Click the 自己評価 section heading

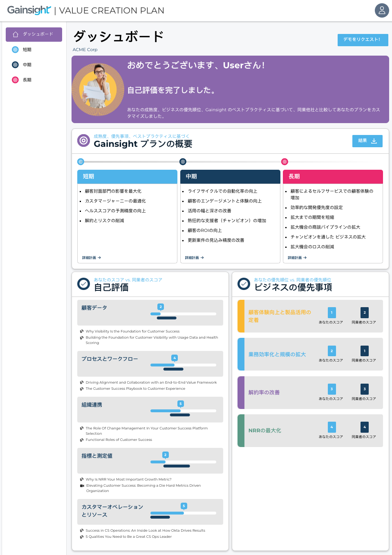pyautogui.click(x=111, y=288)
